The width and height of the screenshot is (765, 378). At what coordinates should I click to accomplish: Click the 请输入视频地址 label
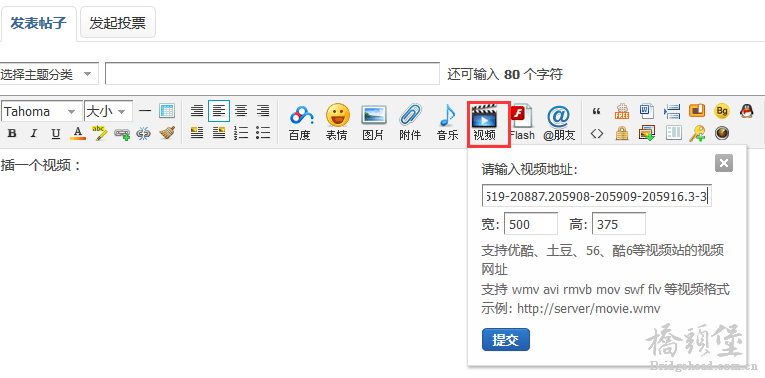[530, 170]
